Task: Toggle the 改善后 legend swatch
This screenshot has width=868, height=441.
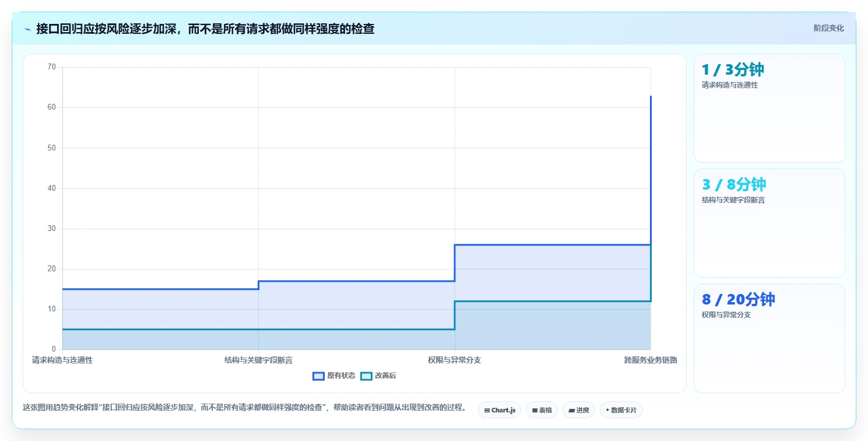Action: 366,376
